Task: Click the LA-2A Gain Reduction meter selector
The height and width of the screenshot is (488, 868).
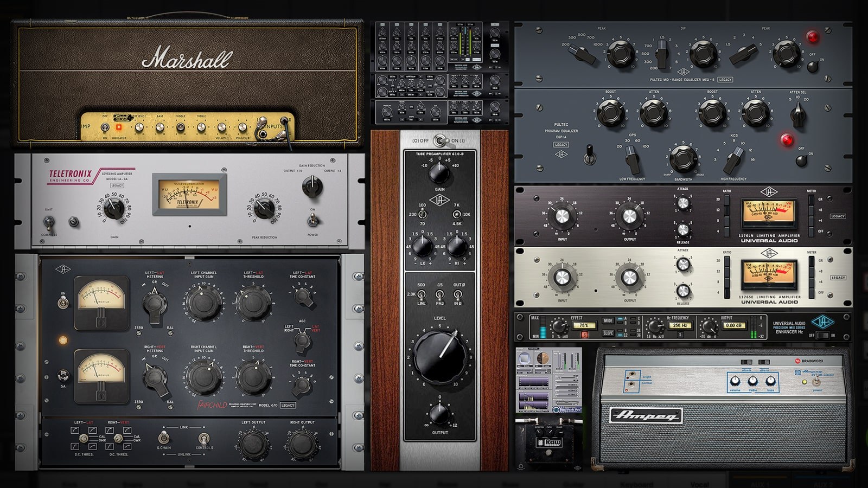Action: coord(312,186)
